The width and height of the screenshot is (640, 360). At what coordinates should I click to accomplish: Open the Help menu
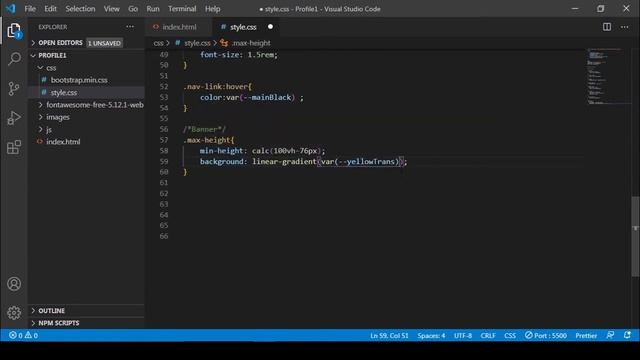coord(213,9)
